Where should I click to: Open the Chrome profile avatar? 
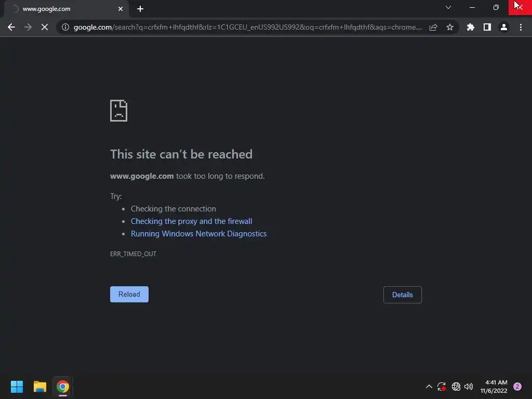coord(504,27)
